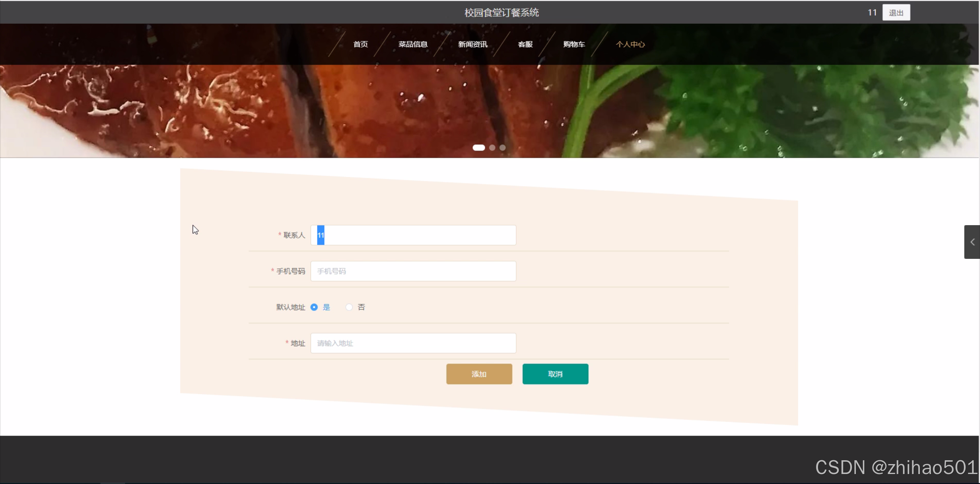The image size is (980, 484).
Task: Click the 退出 logout button
Action: (x=896, y=13)
